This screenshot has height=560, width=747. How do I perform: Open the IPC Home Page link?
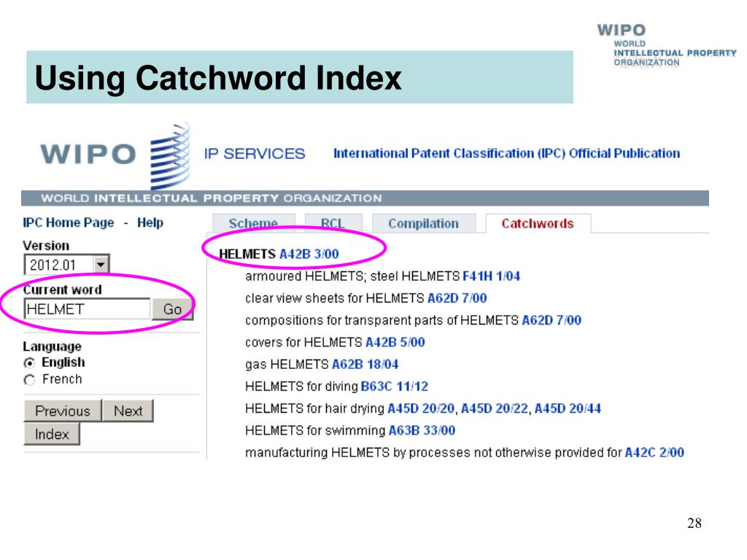click(69, 222)
